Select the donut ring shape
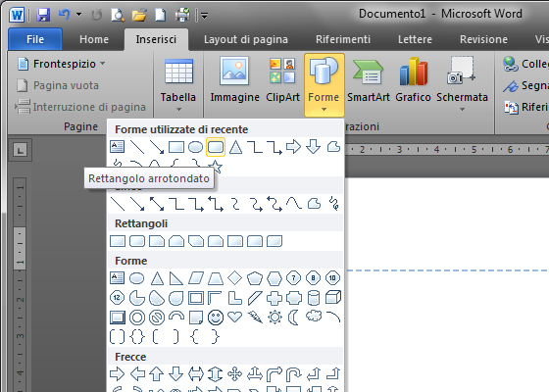 tap(137, 318)
